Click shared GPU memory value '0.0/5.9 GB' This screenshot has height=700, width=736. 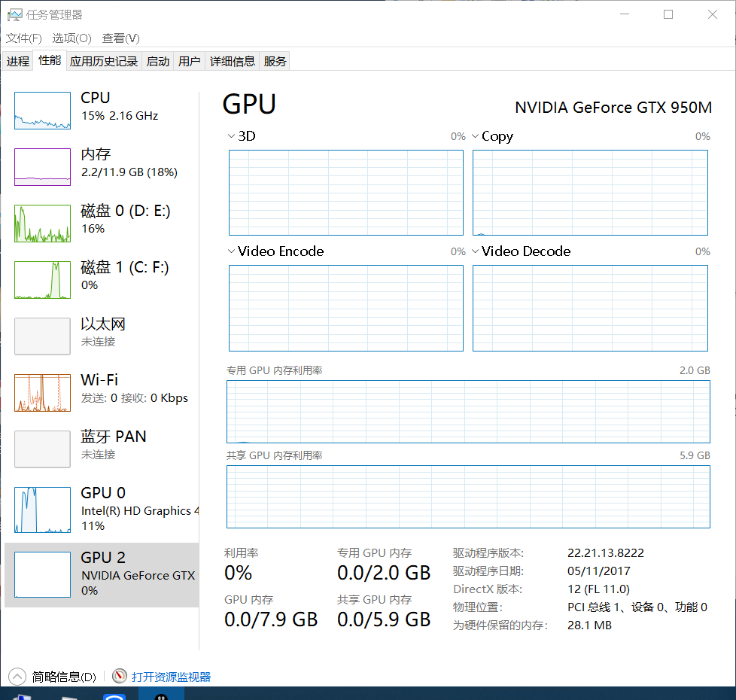coord(384,619)
